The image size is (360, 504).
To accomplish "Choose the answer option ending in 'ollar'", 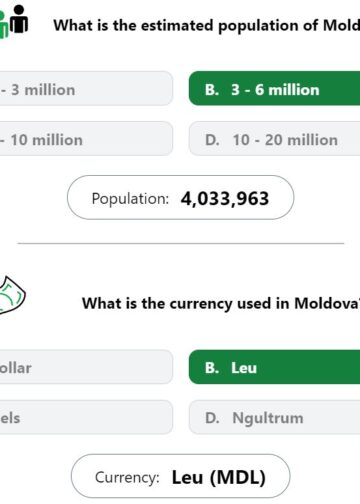I will tap(86, 367).
